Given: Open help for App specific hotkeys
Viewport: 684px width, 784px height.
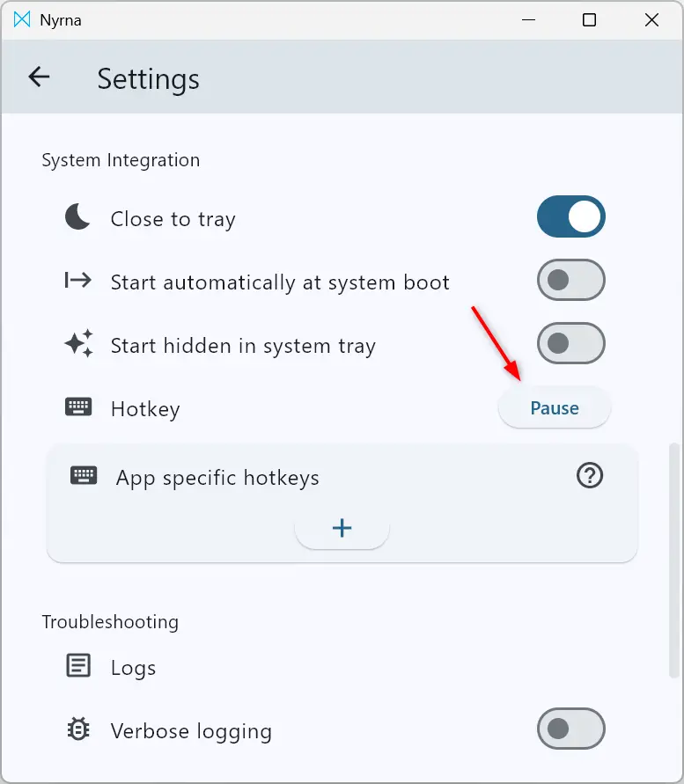Looking at the screenshot, I should [x=590, y=475].
